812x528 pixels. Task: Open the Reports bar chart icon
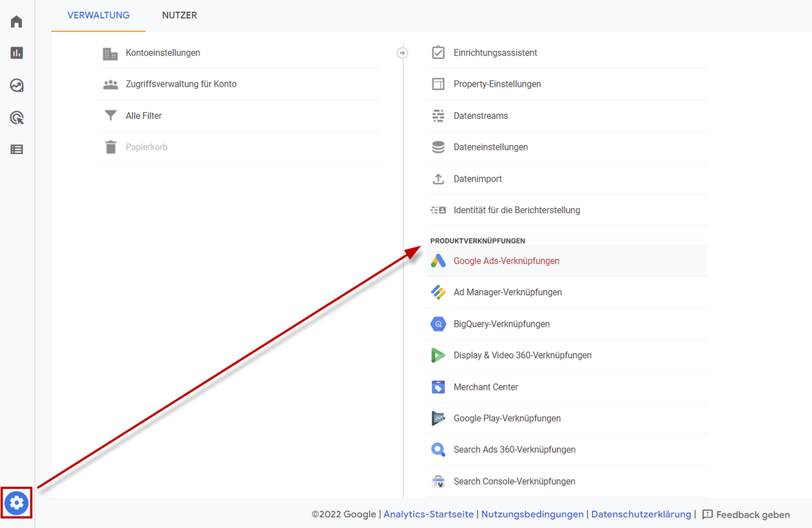tap(17, 53)
